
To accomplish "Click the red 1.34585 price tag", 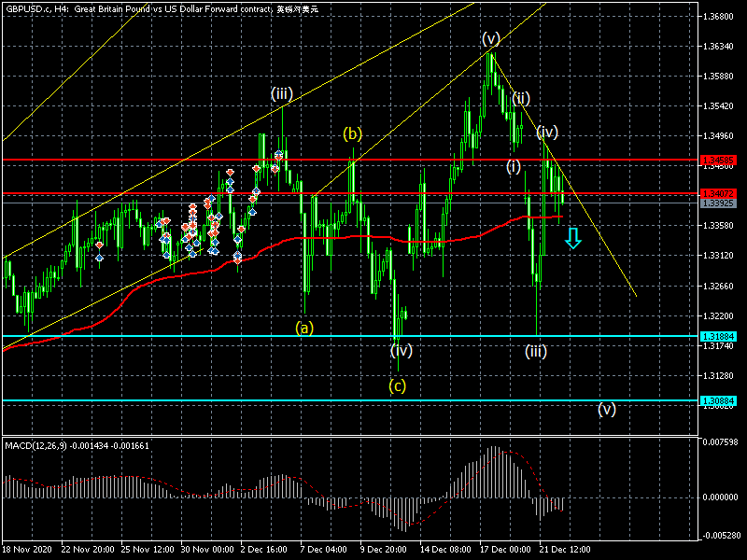I will pos(718,160).
